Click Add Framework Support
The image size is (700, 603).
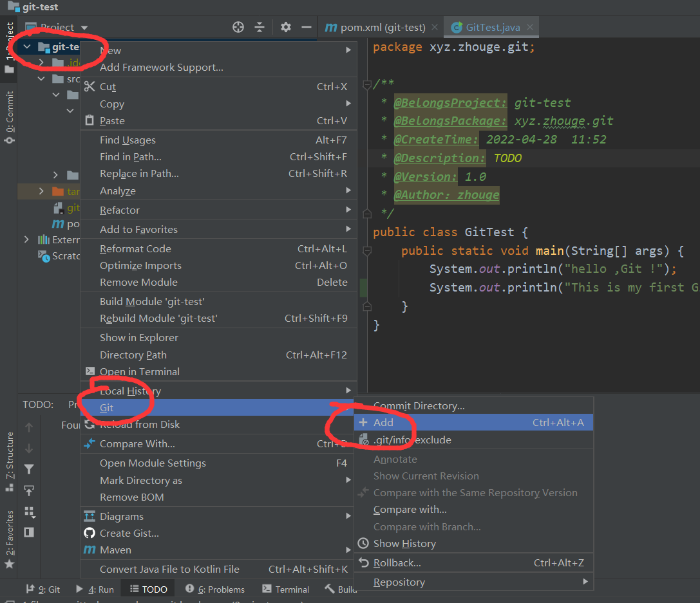tap(218, 68)
